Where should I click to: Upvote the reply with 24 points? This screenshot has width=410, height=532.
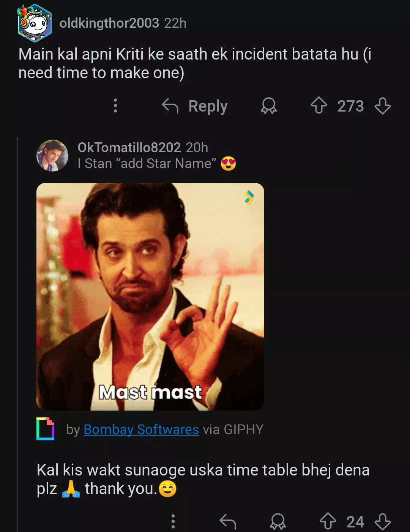(x=328, y=521)
